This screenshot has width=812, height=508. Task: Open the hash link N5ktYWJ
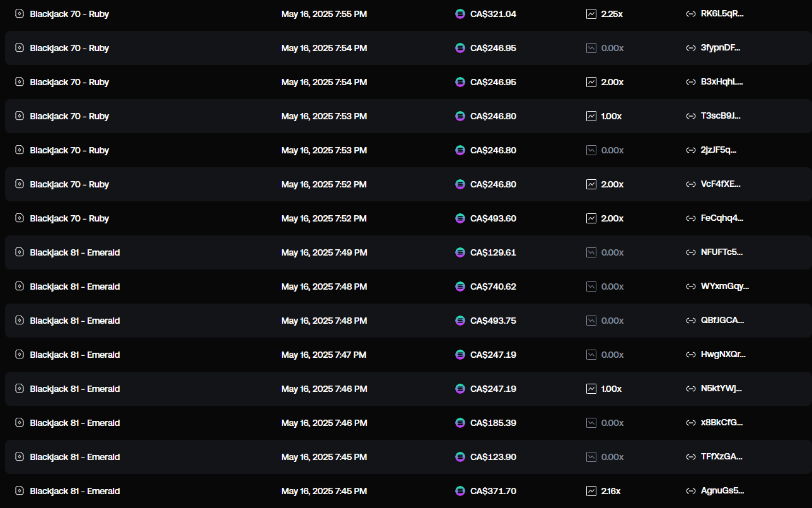click(x=722, y=389)
